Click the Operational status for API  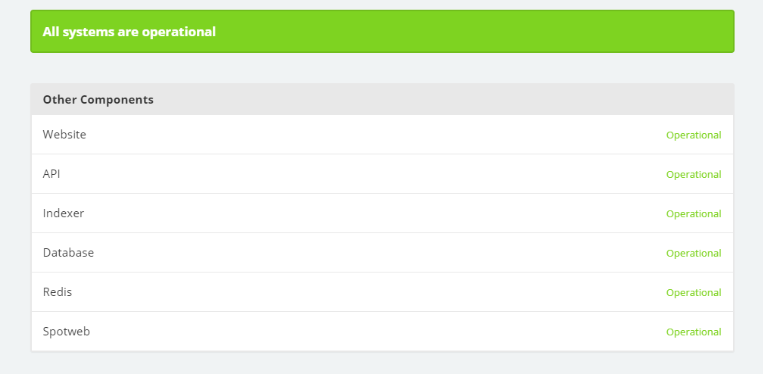tap(693, 175)
